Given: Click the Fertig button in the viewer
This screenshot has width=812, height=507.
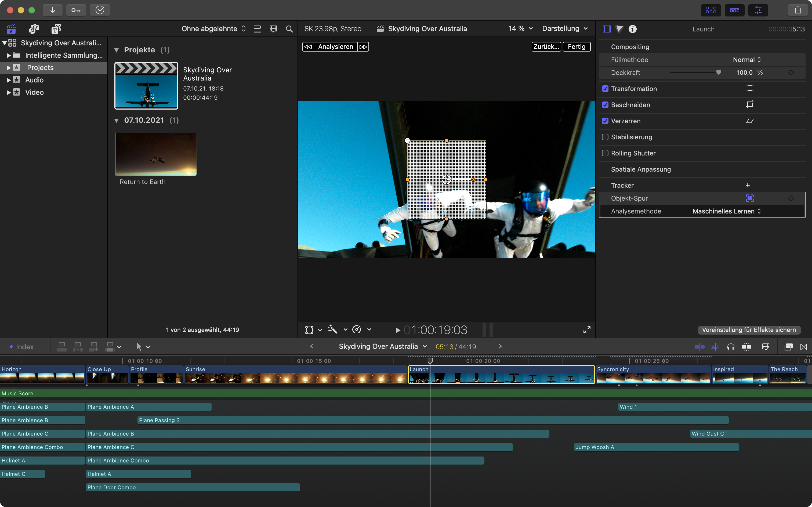Looking at the screenshot, I should pos(576,47).
